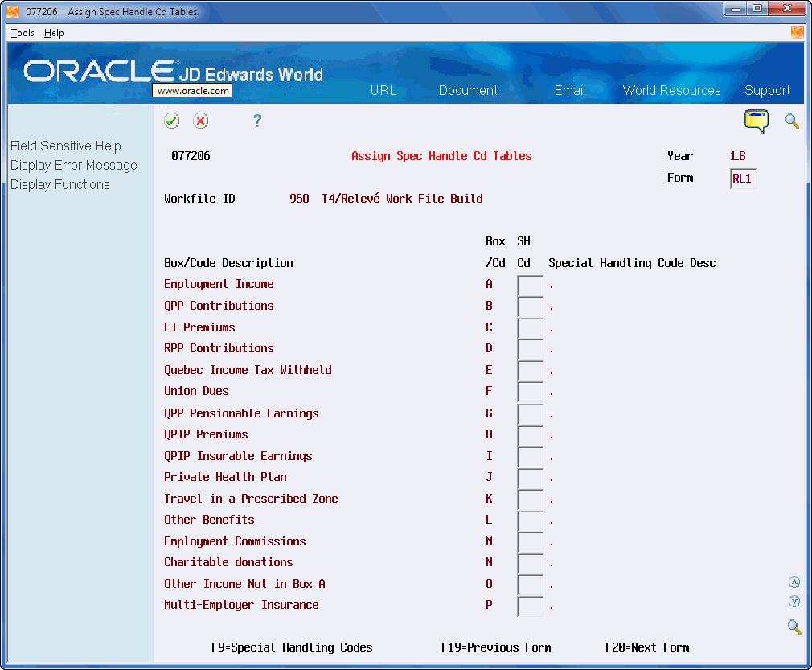Click T4/Relevé Work File Build text

[402, 199]
